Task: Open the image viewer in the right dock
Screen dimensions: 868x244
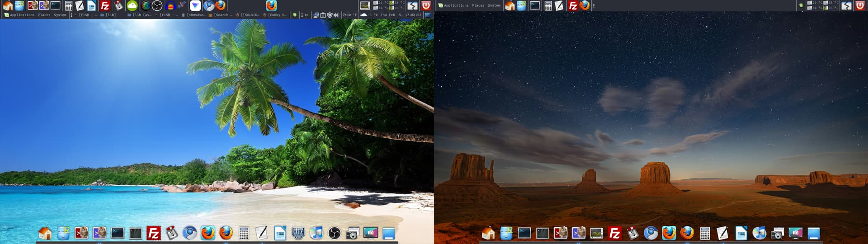Action: click(x=596, y=233)
